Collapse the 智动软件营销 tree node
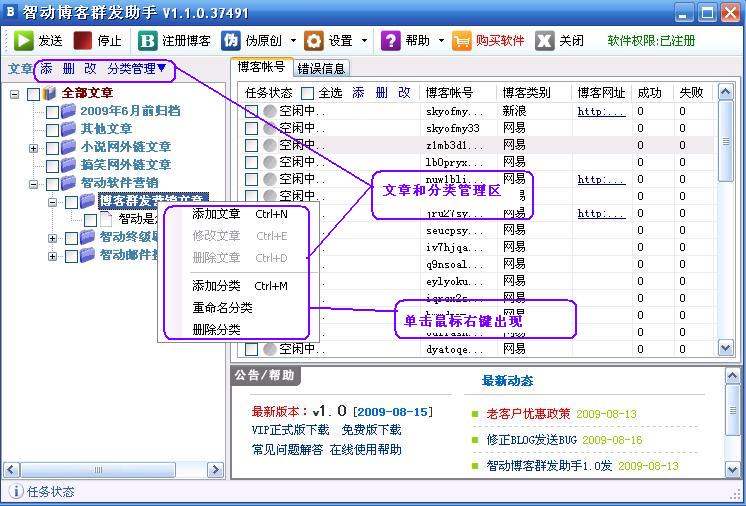The width and height of the screenshot is (746, 506). (33, 184)
